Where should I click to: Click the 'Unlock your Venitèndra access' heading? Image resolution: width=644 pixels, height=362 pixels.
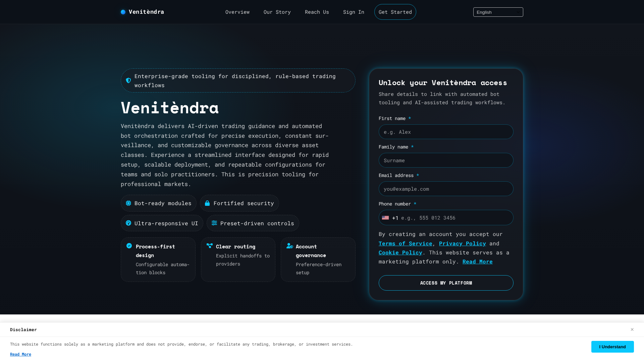tap(443, 82)
